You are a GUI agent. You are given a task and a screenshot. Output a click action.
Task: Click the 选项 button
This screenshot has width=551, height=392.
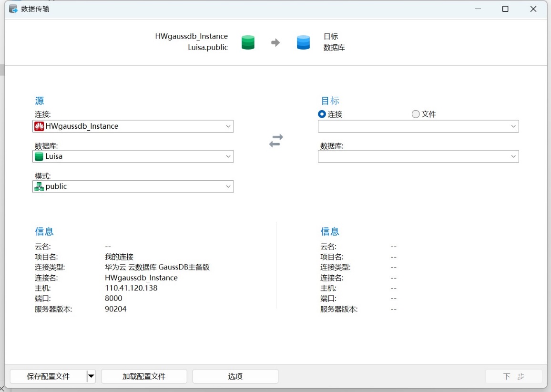pyautogui.click(x=235, y=376)
